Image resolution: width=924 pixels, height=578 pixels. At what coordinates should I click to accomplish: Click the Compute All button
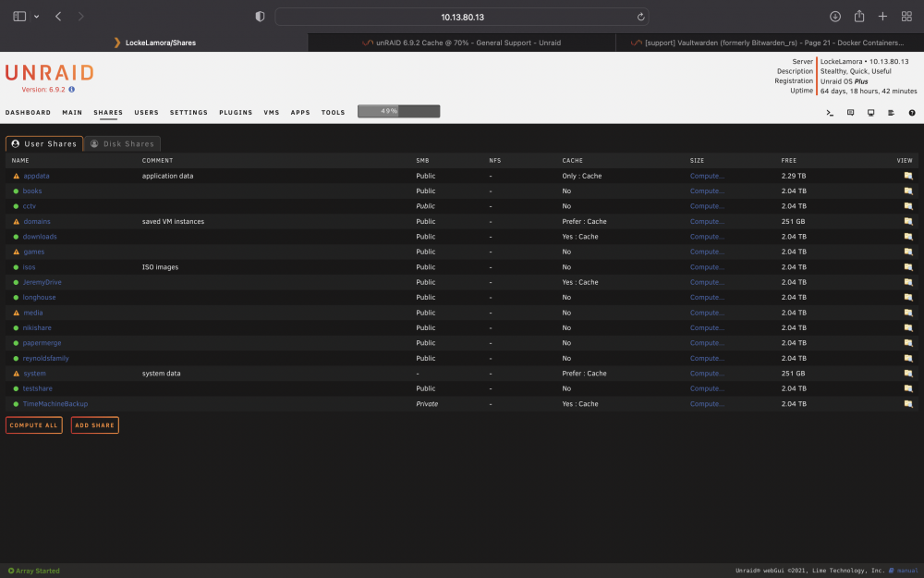pos(33,425)
